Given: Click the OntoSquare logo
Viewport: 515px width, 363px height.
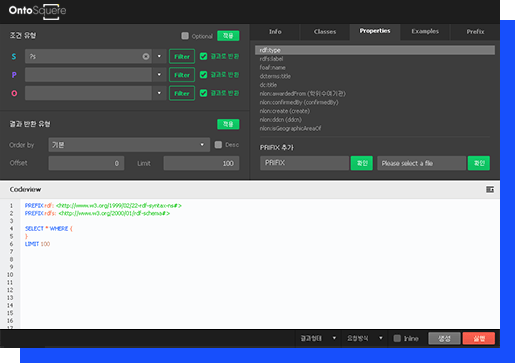Looking at the screenshot, I should pos(37,11).
